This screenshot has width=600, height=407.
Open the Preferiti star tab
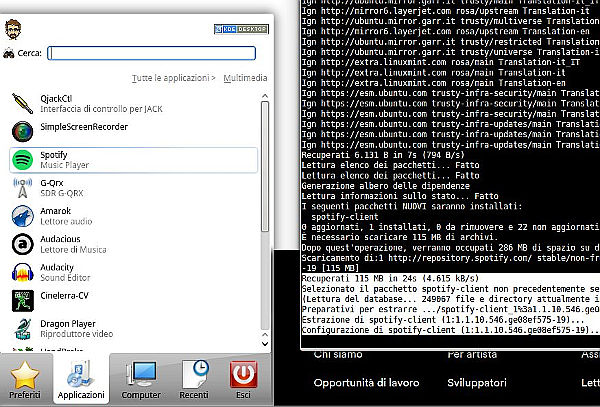(25, 380)
